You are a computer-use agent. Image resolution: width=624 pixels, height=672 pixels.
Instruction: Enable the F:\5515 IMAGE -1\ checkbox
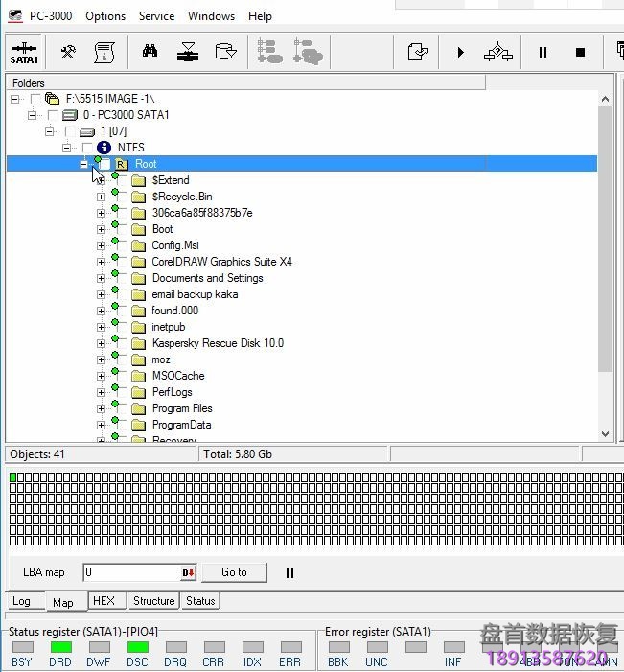(x=35, y=99)
